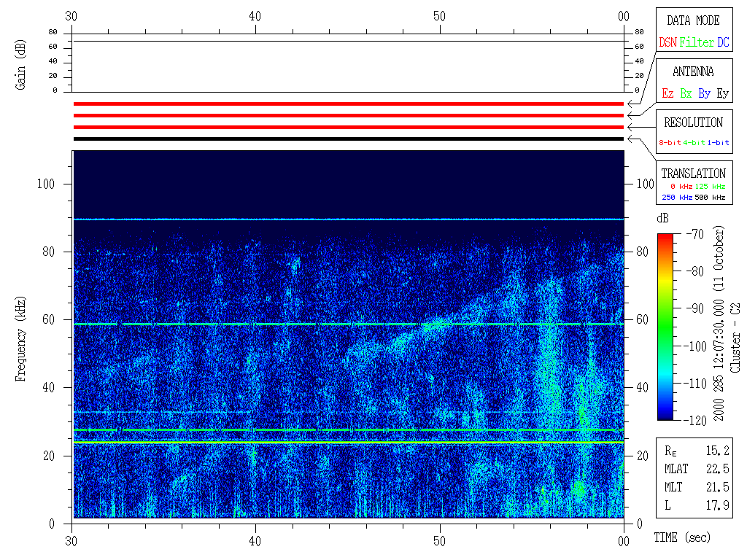Screen dimensions: 747x560
Task: Click the 8-bit resolution label
Action: (670, 143)
